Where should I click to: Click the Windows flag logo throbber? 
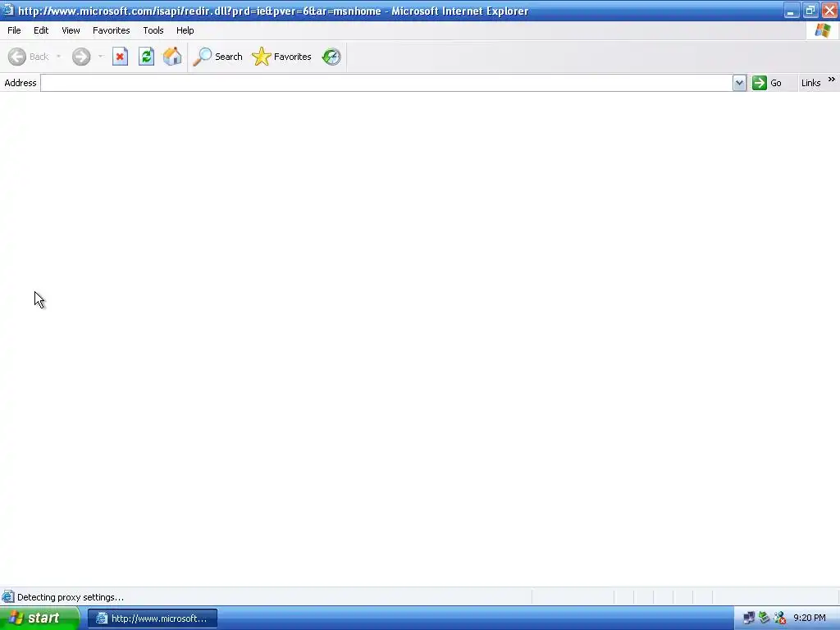point(823,30)
